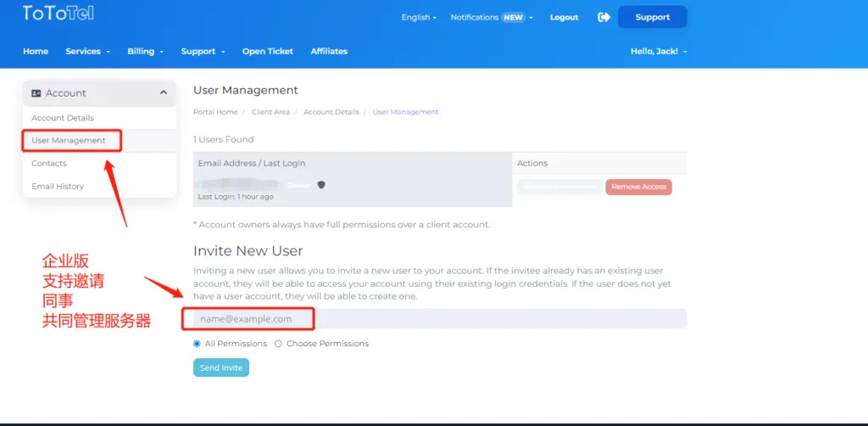Click the NEW notifications badge
The height and width of the screenshot is (426, 868).
click(513, 17)
